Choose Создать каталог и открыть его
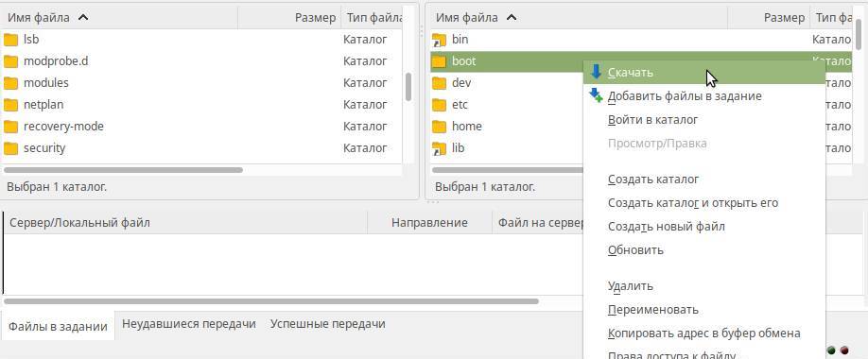The width and height of the screenshot is (868, 359). click(x=704, y=203)
